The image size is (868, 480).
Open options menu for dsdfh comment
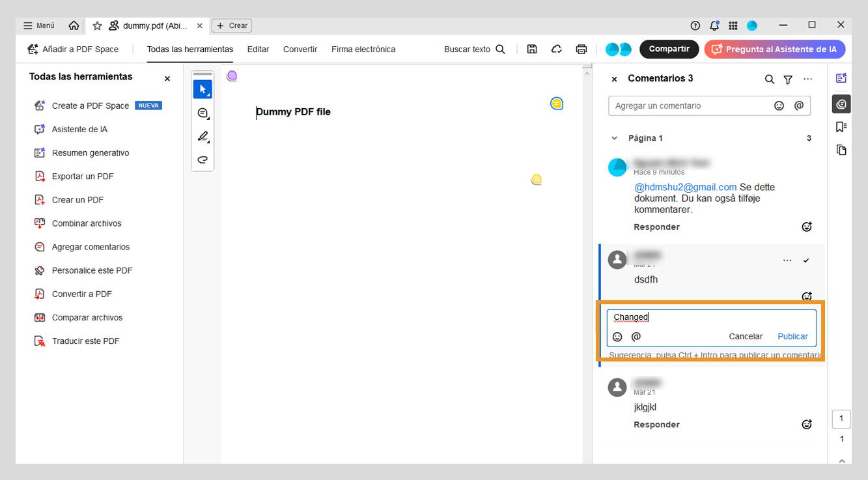787,261
